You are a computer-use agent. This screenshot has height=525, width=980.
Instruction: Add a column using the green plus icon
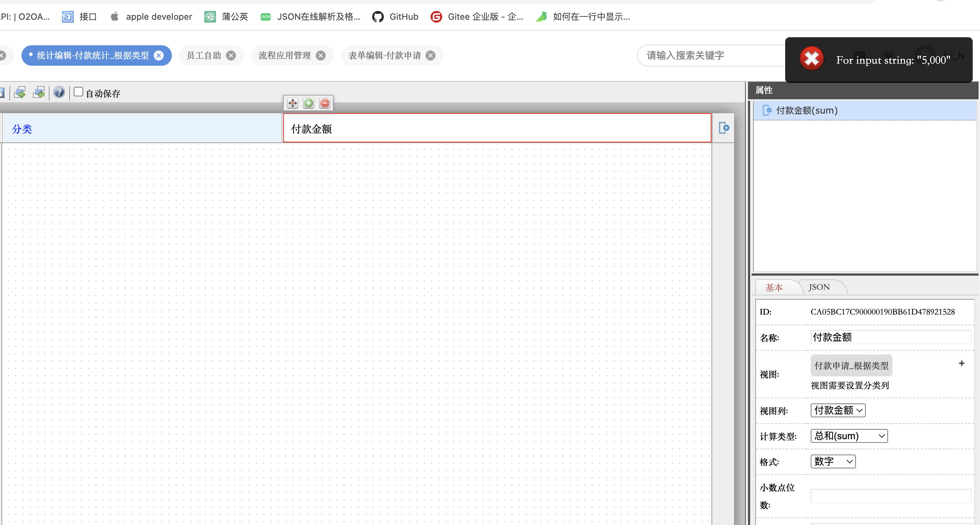(309, 103)
